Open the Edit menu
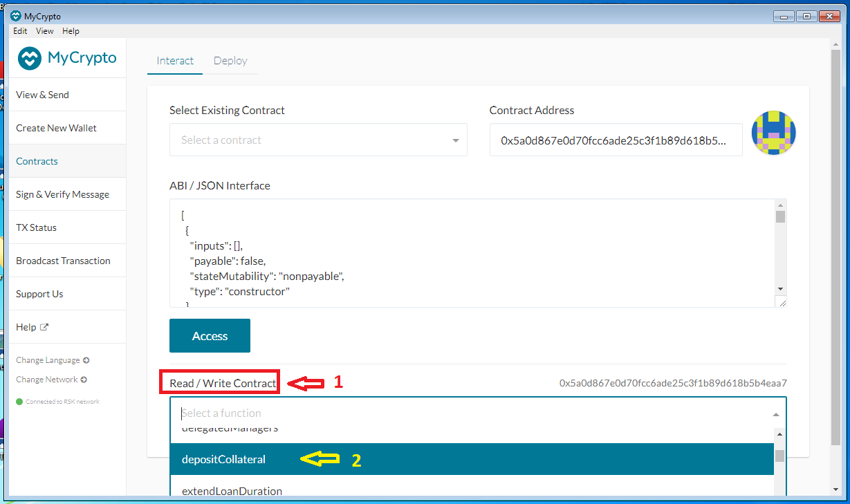The height and width of the screenshot is (504, 850). click(20, 31)
